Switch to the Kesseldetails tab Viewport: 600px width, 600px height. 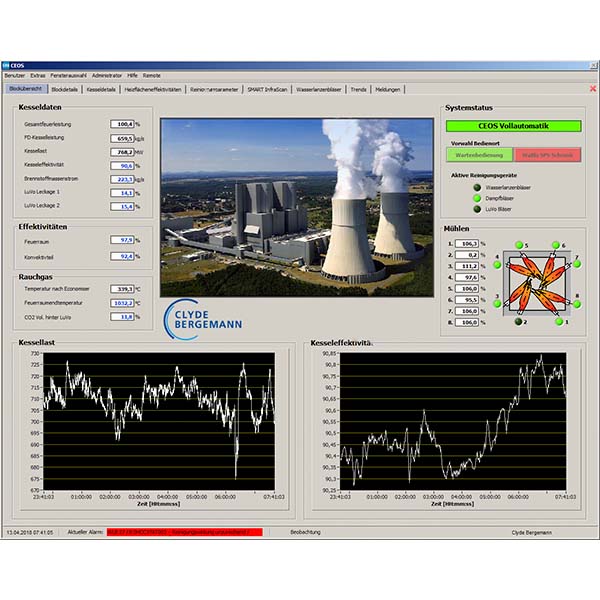[x=101, y=90]
